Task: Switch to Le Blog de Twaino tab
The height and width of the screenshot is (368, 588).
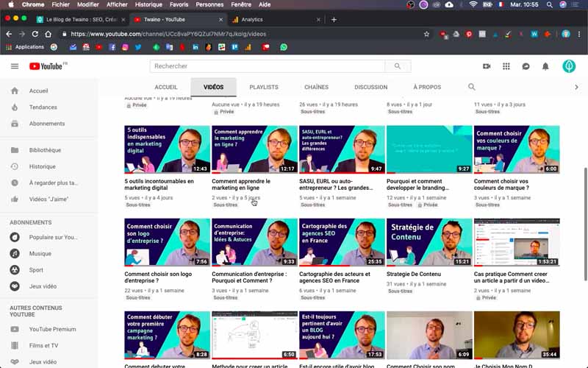Action: 81,20
